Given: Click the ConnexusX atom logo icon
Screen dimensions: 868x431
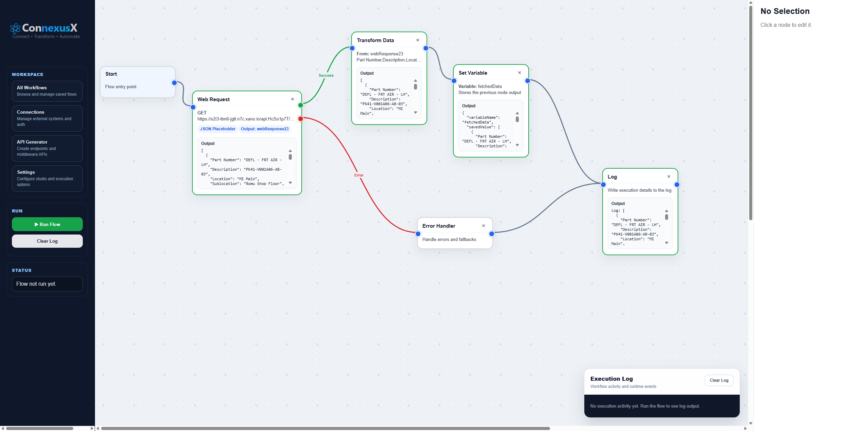Looking at the screenshot, I should (x=15, y=28).
